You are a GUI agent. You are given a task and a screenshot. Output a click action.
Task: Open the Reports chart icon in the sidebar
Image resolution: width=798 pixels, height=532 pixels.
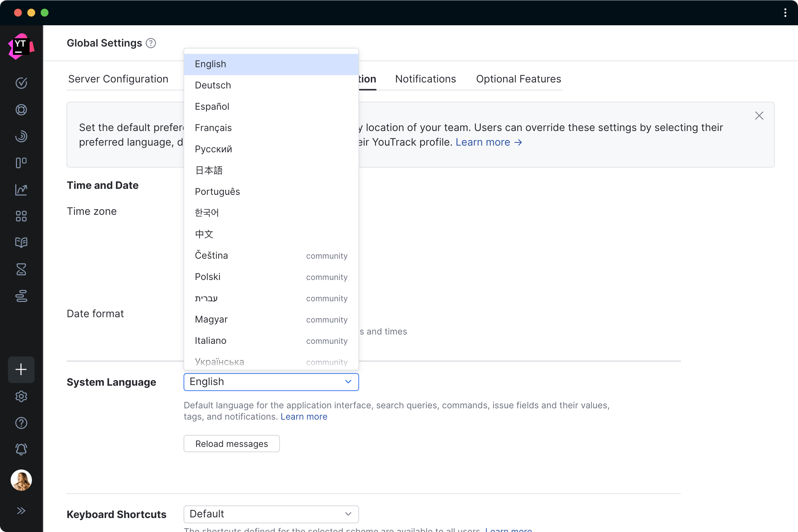click(21, 189)
